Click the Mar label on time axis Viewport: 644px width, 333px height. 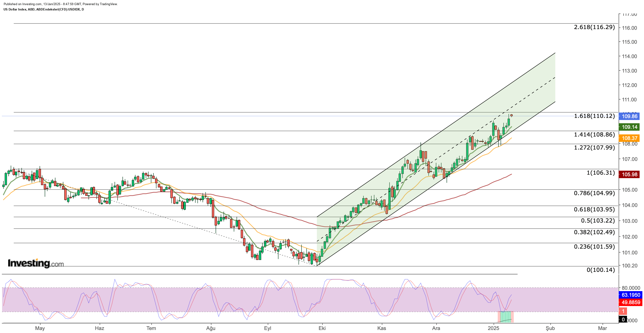602,328
